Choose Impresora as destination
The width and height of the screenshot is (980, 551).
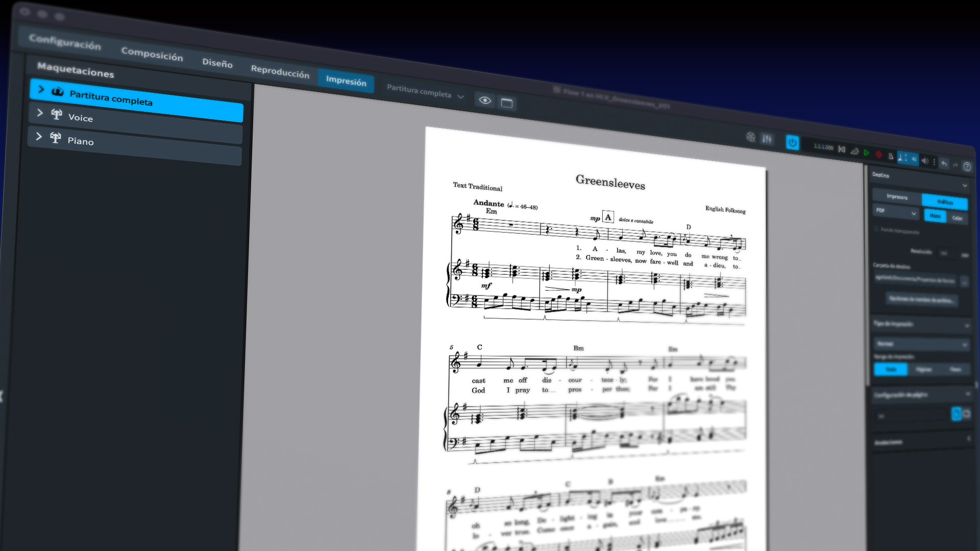(897, 197)
